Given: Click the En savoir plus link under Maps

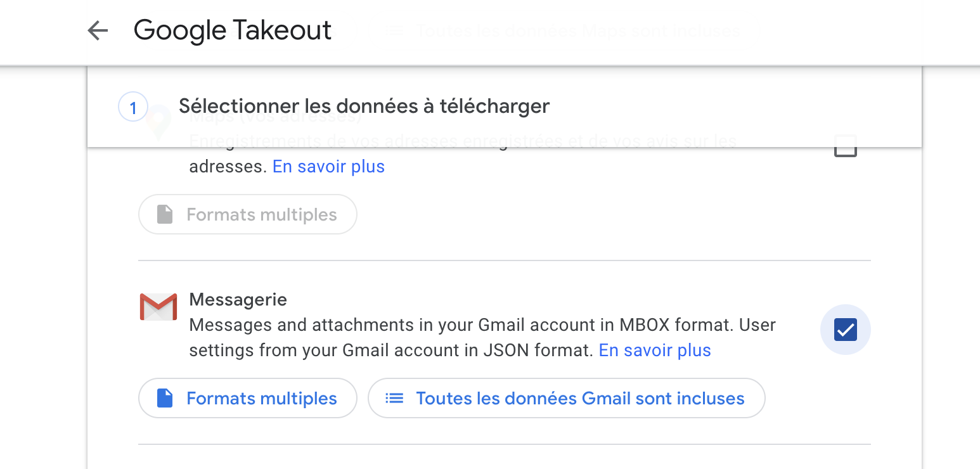Looking at the screenshot, I should point(328,166).
